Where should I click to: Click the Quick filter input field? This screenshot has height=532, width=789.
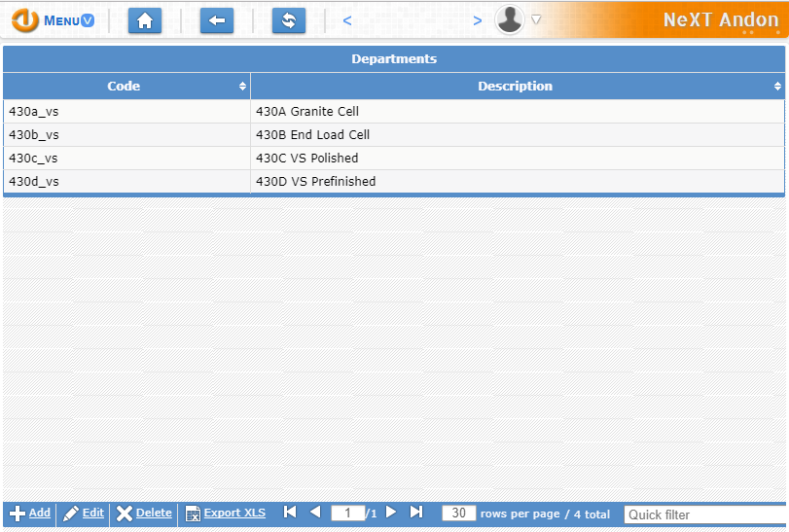click(x=704, y=514)
